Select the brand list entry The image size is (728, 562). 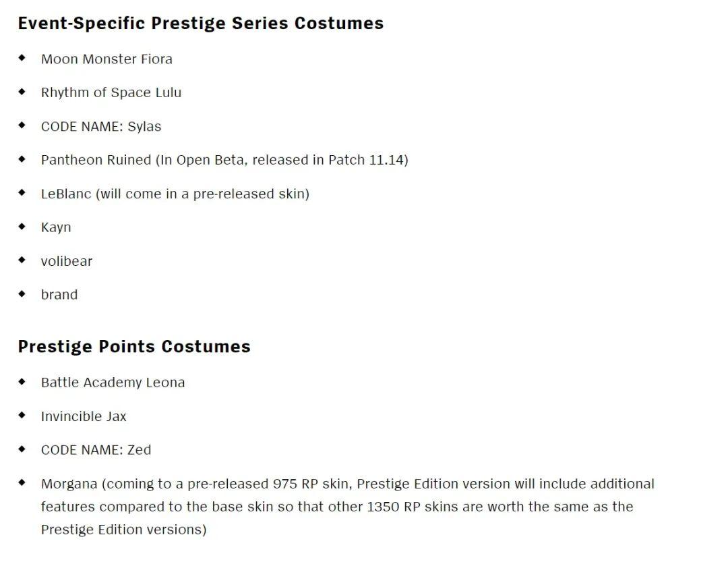pyautogui.click(x=59, y=295)
